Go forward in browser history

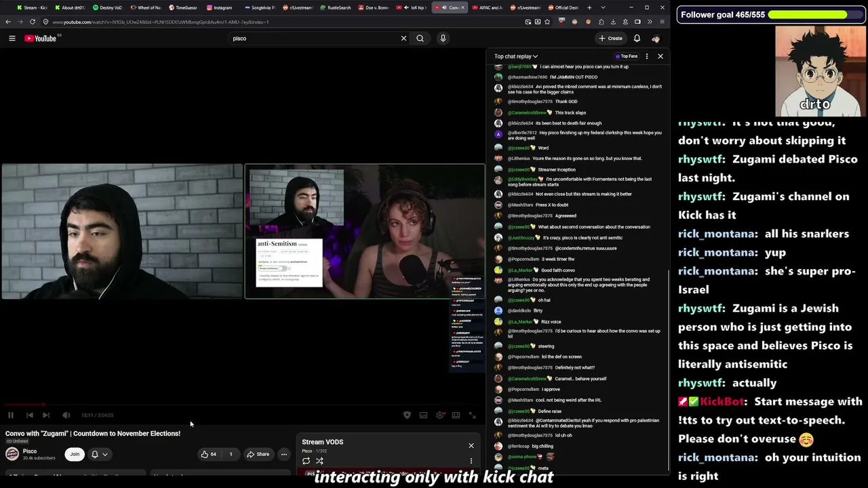point(20,22)
